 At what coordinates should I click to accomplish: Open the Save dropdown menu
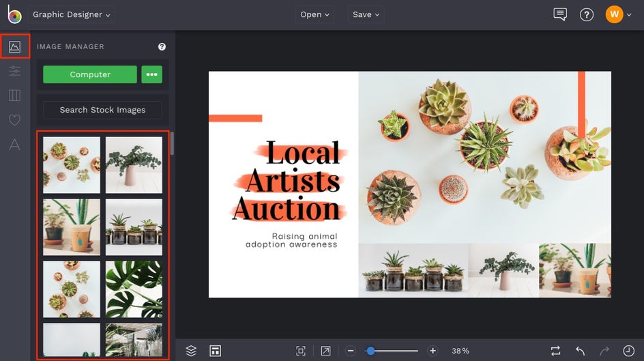[x=366, y=14]
